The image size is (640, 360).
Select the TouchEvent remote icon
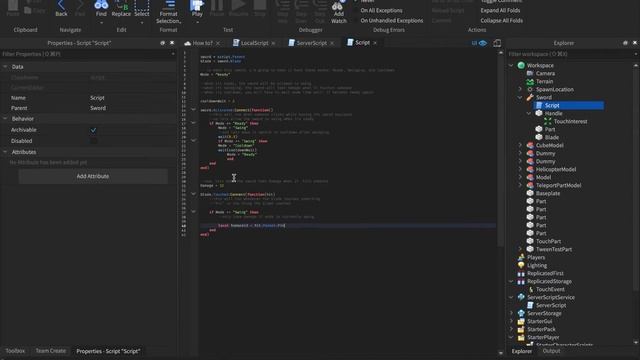coord(530,289)
